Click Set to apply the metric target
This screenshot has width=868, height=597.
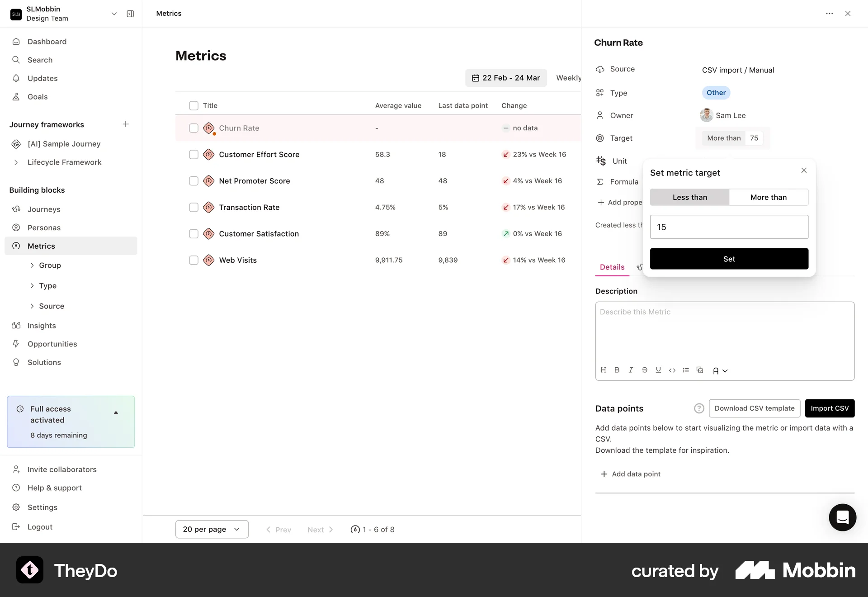point(729,259)
